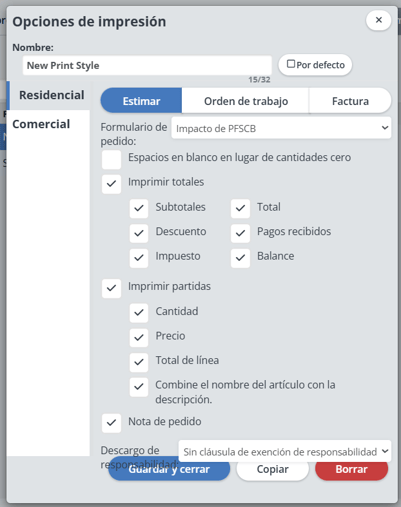This screenshot has width=401, height=507.
Task: Switch to the Orden de trabajo tab
Action: [x=246, y=101]
